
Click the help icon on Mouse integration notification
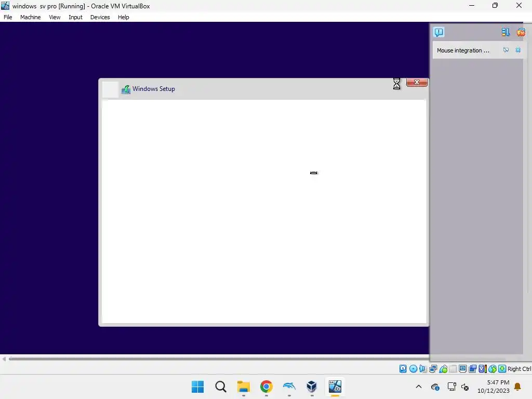pos(506,50)
